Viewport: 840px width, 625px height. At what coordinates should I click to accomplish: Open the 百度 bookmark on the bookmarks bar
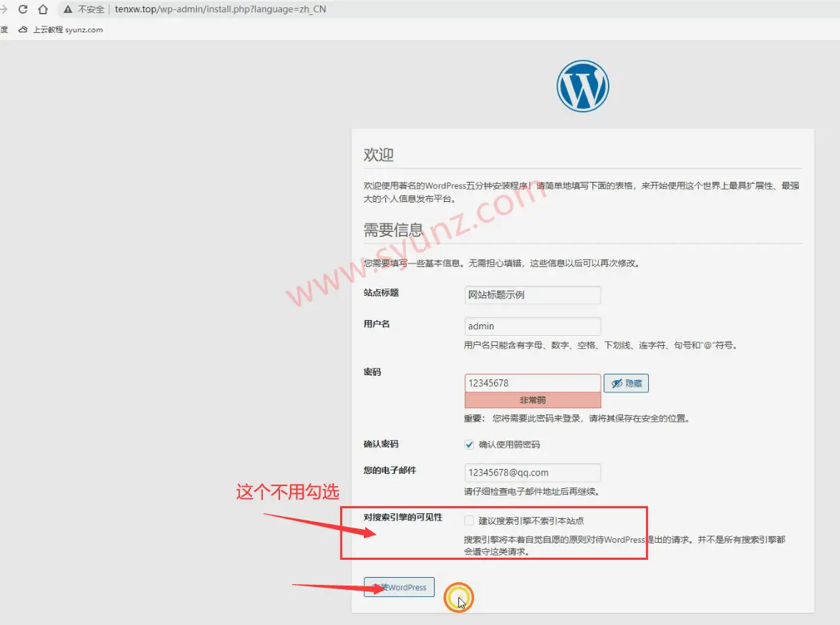(4, 29)
